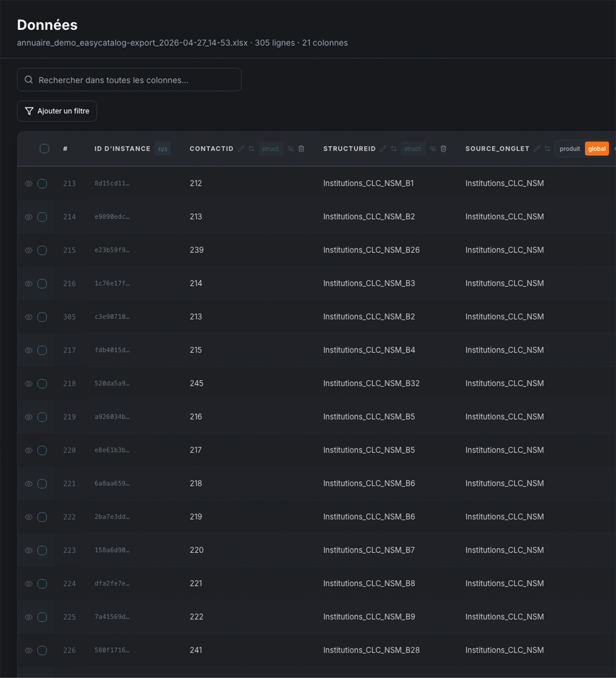Click the pencil rename icon for CONTACTID
This screenshot has width=616, height=678.
click(x=241, y=149)
